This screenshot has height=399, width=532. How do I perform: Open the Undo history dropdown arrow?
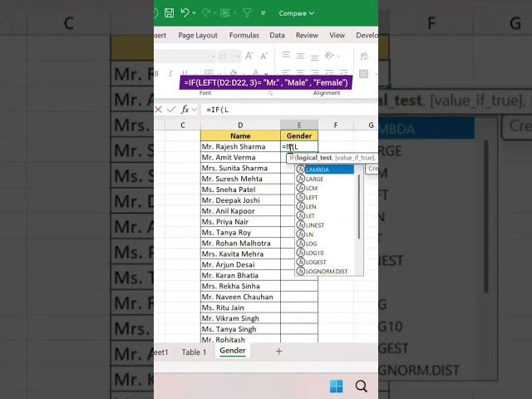click(194, 13)
